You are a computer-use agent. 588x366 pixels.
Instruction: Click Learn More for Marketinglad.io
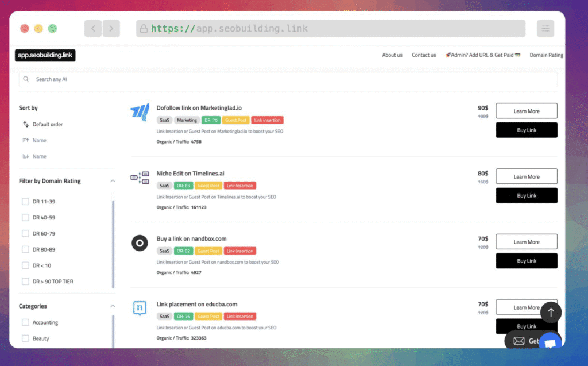pos(527,111)
